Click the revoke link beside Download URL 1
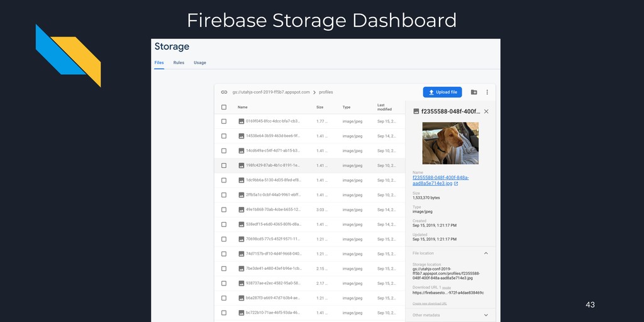The image size is (644, 322). 447,288
